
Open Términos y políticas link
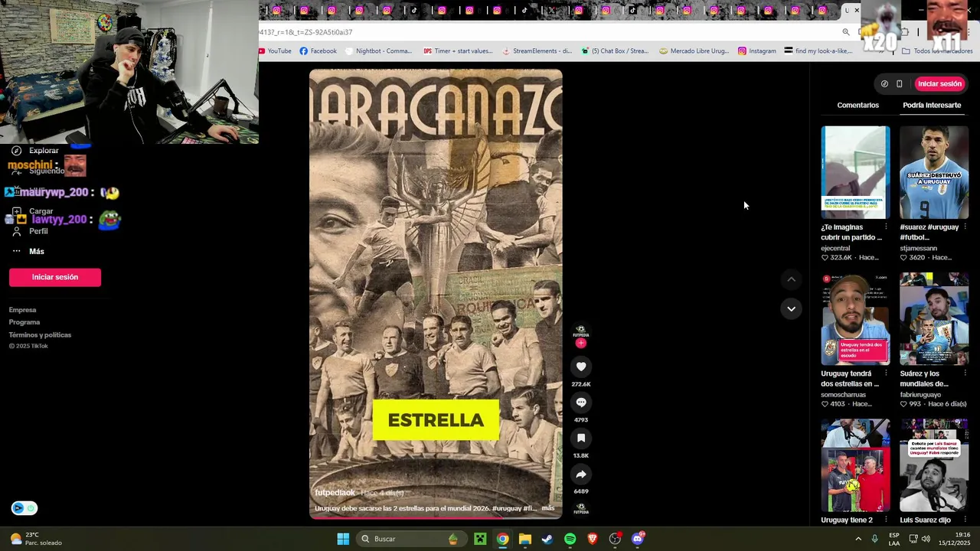click(40, 335)
